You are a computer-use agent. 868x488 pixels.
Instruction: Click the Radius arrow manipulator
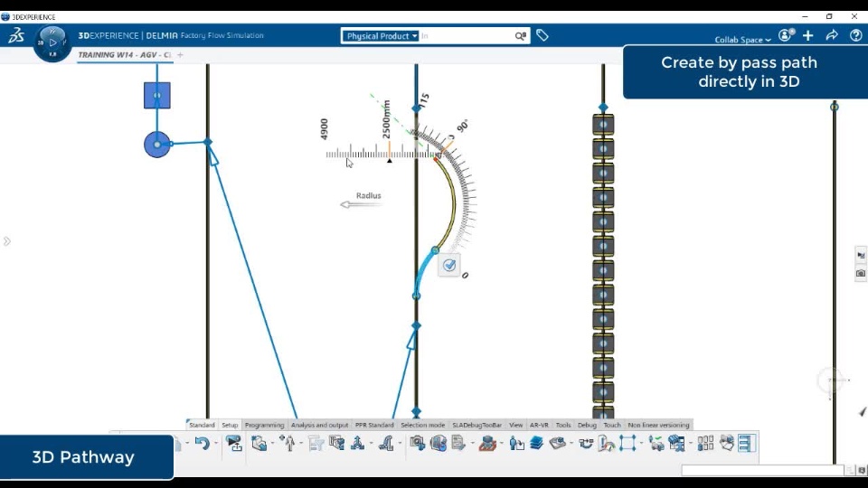361,204
